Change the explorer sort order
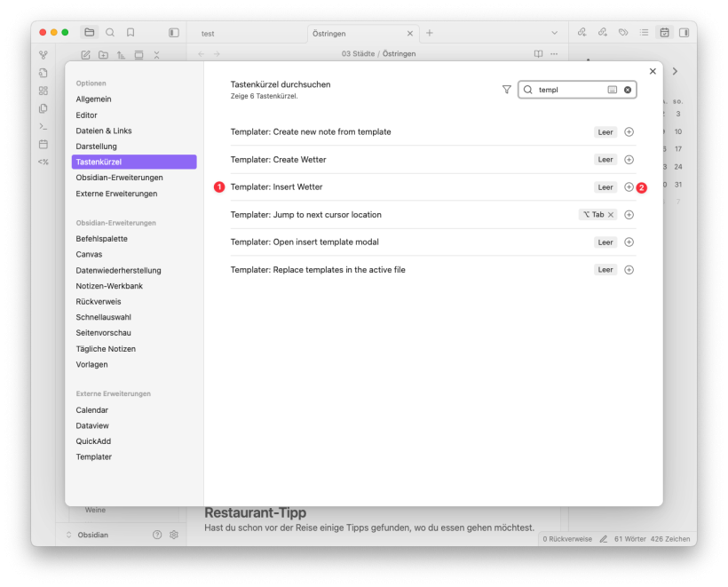Image resolution: width=728 pixels, height=587 pixels. coord(121,55)
